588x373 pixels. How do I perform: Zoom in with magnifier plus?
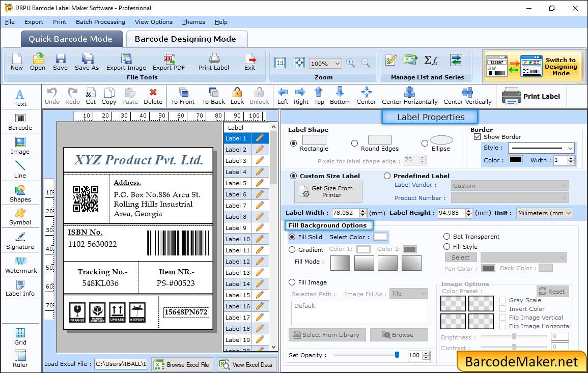click(351, 63)
